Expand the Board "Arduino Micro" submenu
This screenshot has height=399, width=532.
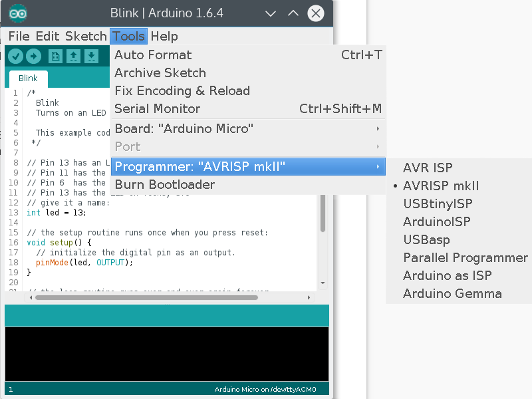248,129
